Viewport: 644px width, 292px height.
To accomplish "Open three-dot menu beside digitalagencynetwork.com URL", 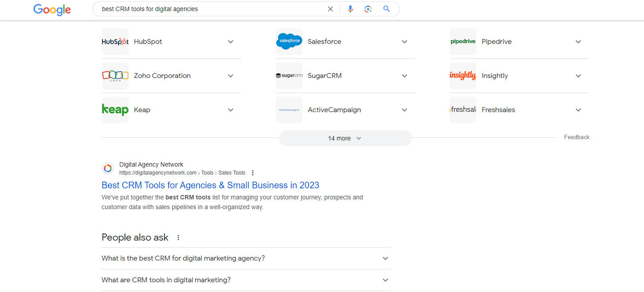I will (x=253, y=173).
